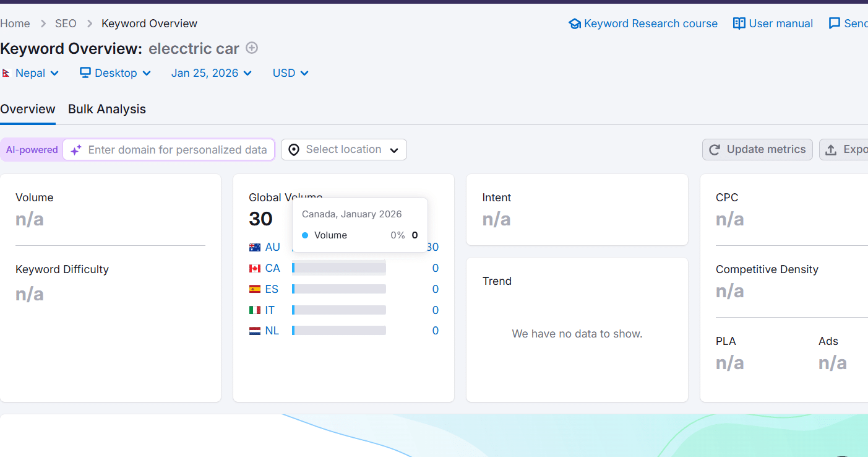The height and width of the screenshot is (457, 868).
Task: Switch to the Bulk Analysis tab
Action: point(107,109)
